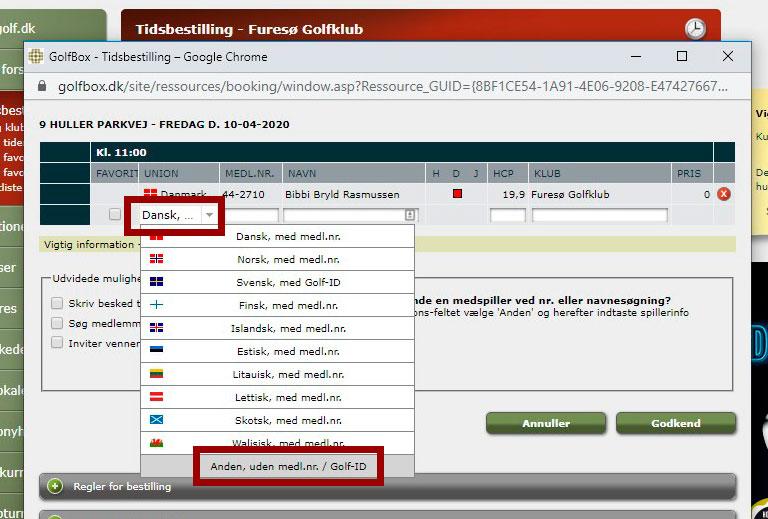Check the 'Søg medlemmer' option
The height and width of the screenshot is (519, 768).
(57, 323)
